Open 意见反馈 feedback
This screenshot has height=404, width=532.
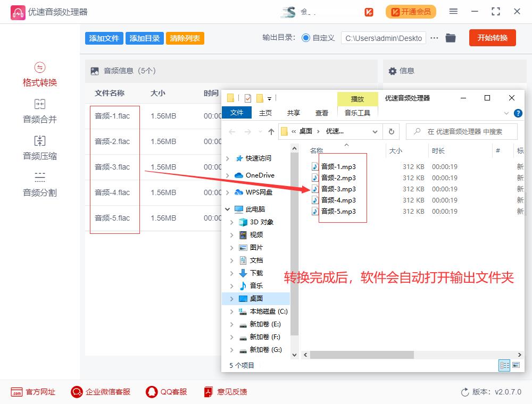coord(226,392)
